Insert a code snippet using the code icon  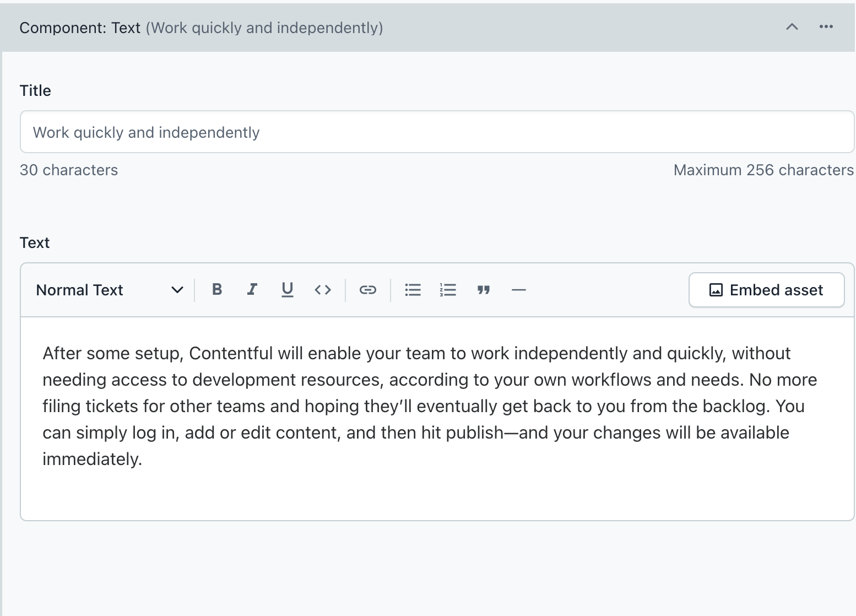(x=322, y=289)
